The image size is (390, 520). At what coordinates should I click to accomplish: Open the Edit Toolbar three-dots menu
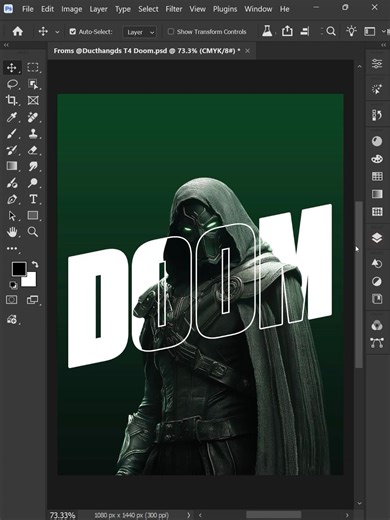click(x=12, y=248)
